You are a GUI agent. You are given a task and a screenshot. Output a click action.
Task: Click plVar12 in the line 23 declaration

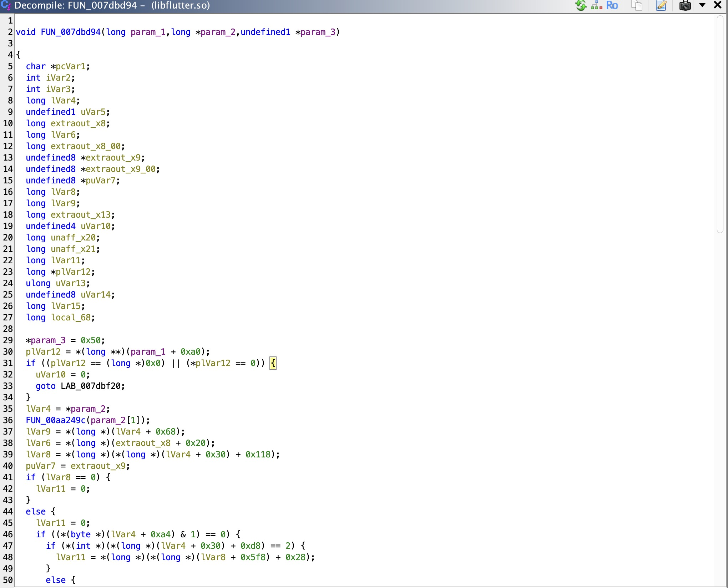[x=73, y=272]
